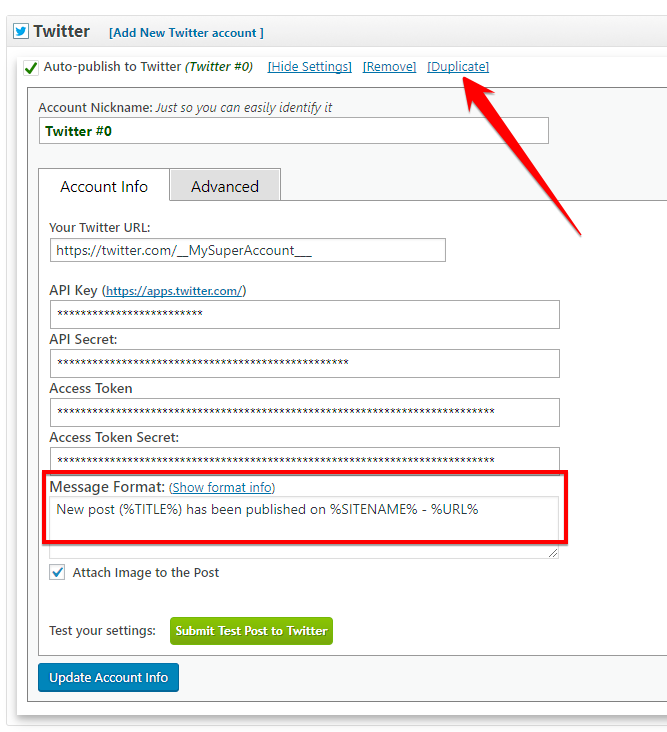
Task: Duplicate the Twitter #0 account
Action: click(458, 67)
